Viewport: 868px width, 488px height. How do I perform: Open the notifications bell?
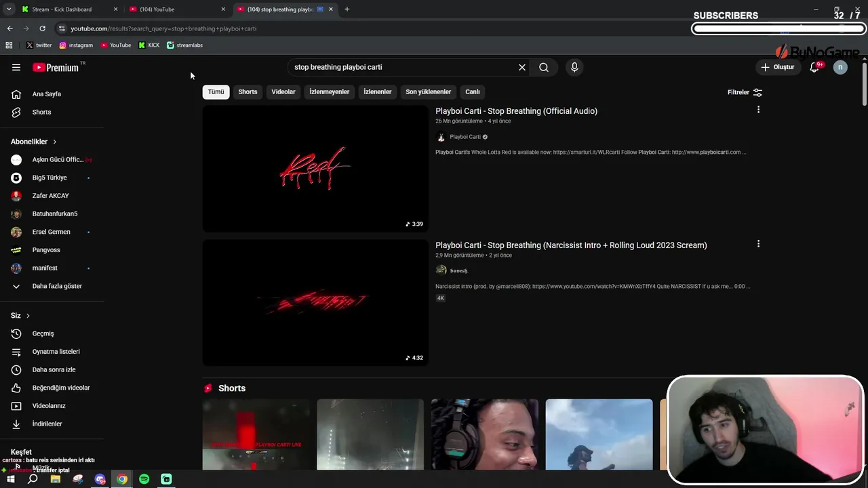pyautogui.click(x=814, y=67)
